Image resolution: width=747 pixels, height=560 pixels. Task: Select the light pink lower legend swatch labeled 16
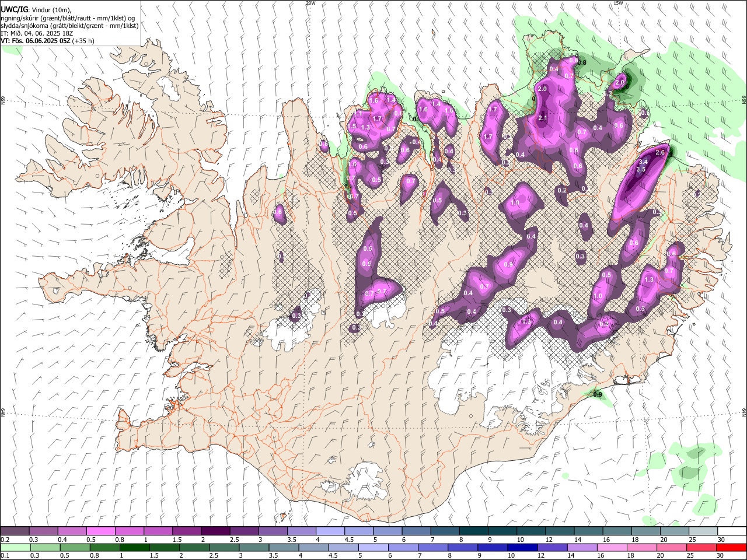(612, 548)
